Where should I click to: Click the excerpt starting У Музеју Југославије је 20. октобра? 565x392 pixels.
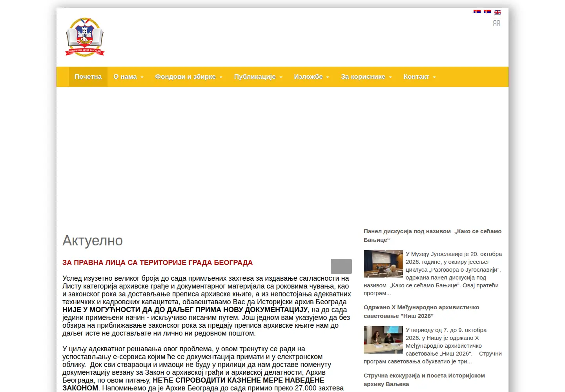433,274
